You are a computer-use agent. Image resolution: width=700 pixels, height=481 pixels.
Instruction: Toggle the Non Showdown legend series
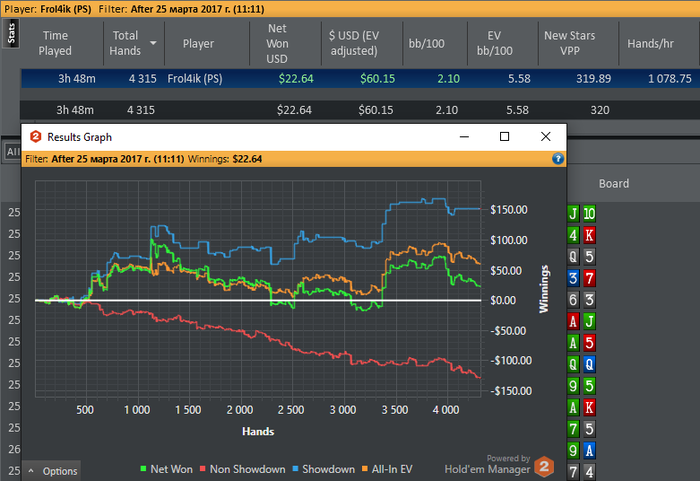(242, 469)
